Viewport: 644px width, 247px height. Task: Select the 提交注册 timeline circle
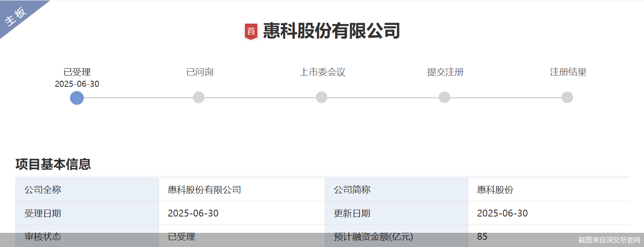pos(444,98)
